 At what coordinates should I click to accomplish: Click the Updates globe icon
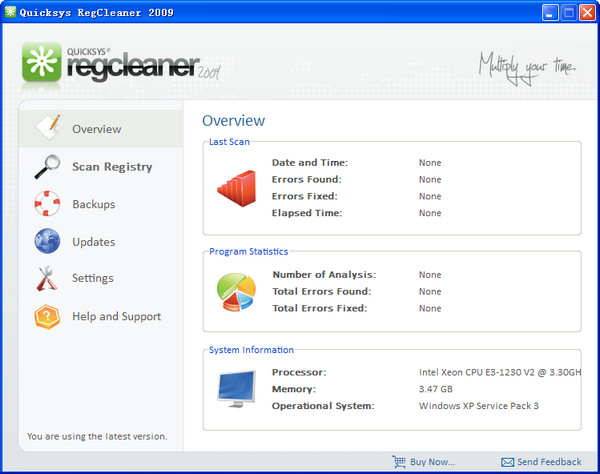tap(47, 241)
